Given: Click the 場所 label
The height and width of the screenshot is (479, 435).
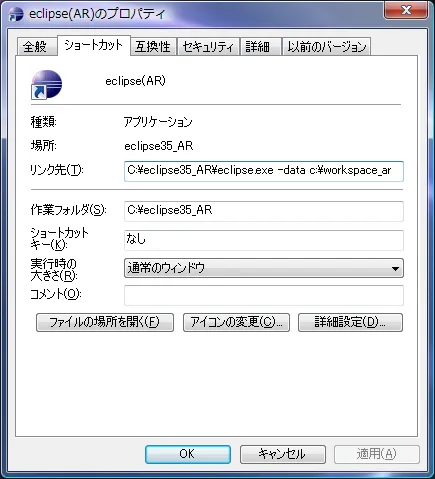Looking at the screenshot, I should (x=44, y=146).
